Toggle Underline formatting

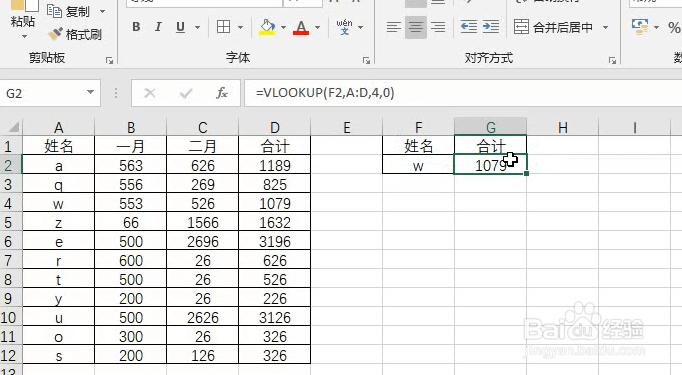pos(180,27)
